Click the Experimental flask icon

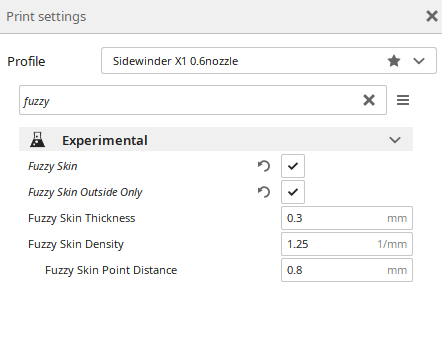37,140
